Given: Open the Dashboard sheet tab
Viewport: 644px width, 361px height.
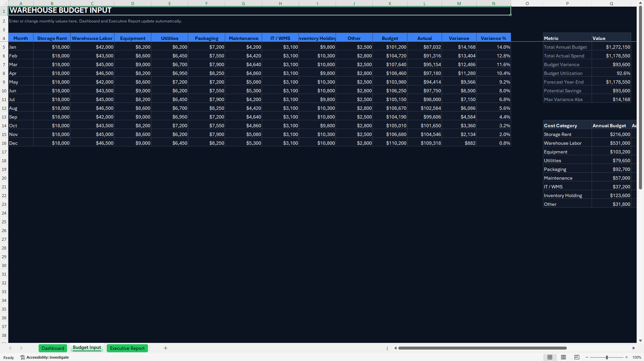Looking at the screenshot, I should pyautogui.click(x=53, y=348).
